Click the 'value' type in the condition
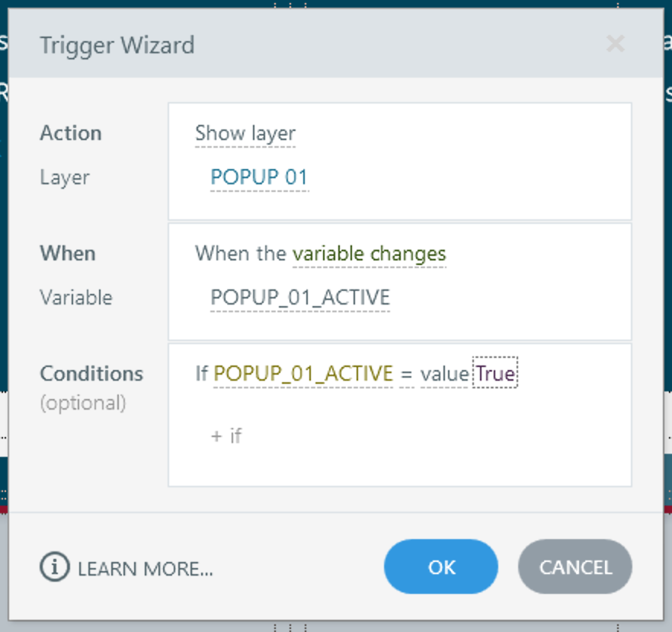The image size is (672, 632). 444,374
